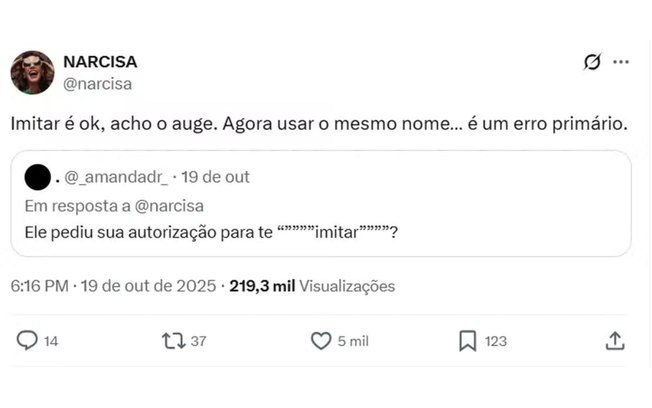Open the three-dot more options menu

coord(621,62)
